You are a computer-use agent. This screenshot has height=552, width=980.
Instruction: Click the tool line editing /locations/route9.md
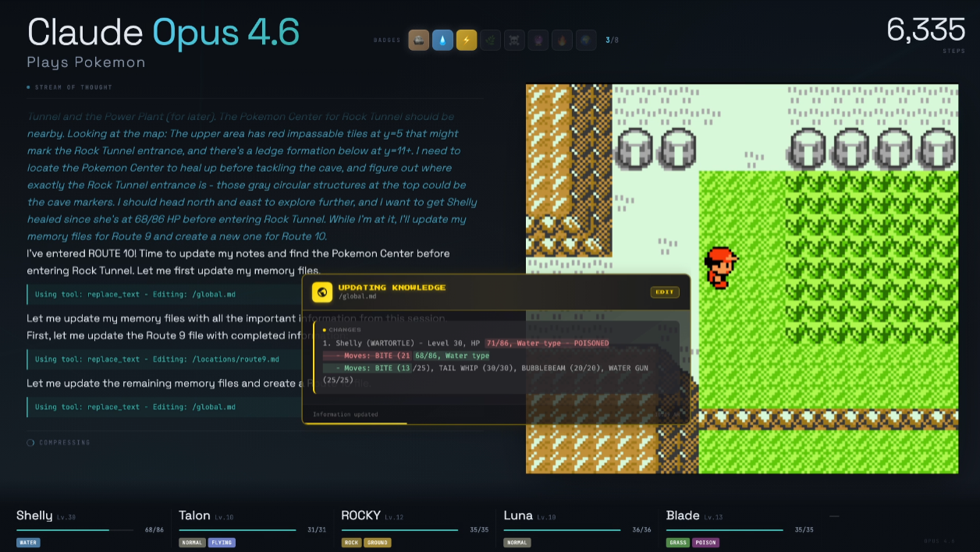pos(157,359)
